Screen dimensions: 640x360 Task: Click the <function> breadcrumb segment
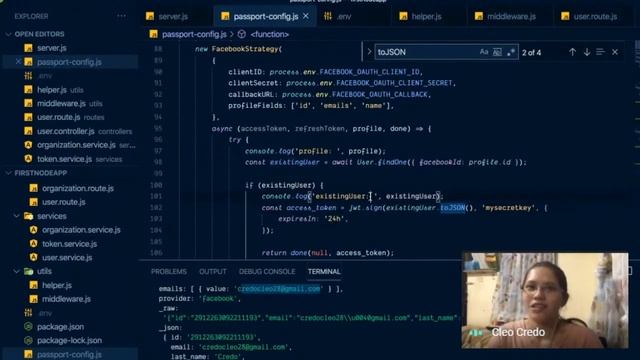pyautogui.click(x=270, y=34)
